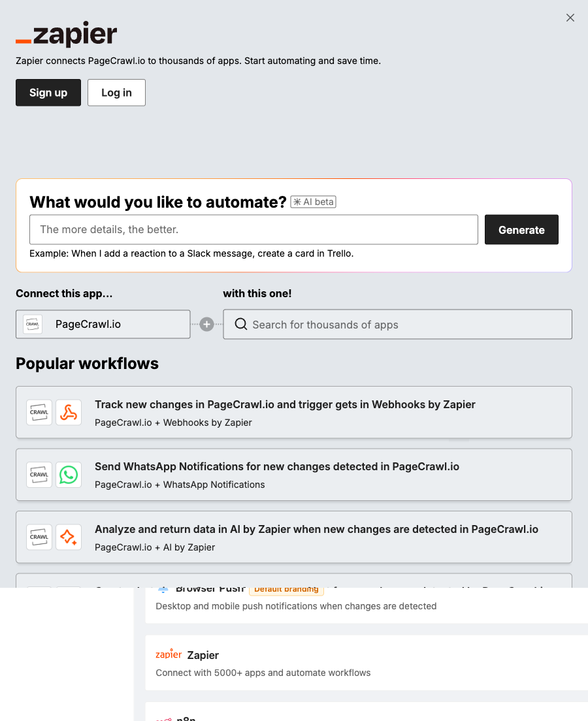Screen dimensions: 588x721
Task: Click the Log in button
Action: coord(116,93)
